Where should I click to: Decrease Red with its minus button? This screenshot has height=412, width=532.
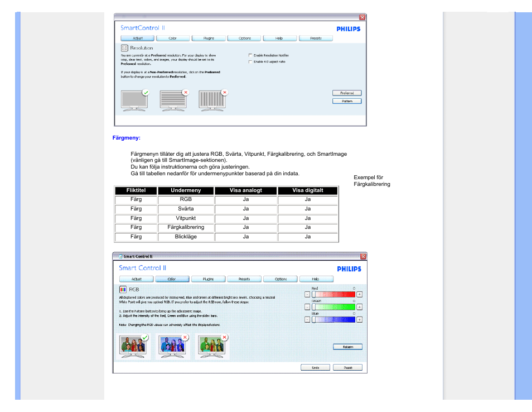(x=307, y=294)
